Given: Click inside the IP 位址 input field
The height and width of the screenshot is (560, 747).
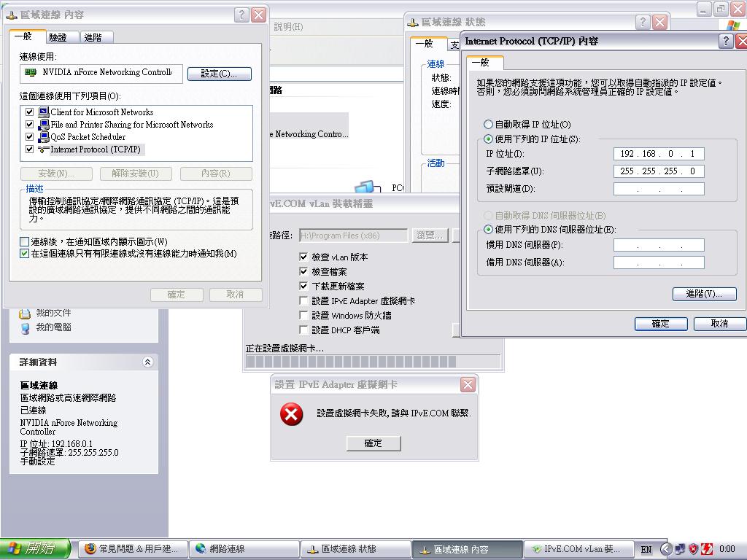Looking at the screenshot, I should 657,154.
